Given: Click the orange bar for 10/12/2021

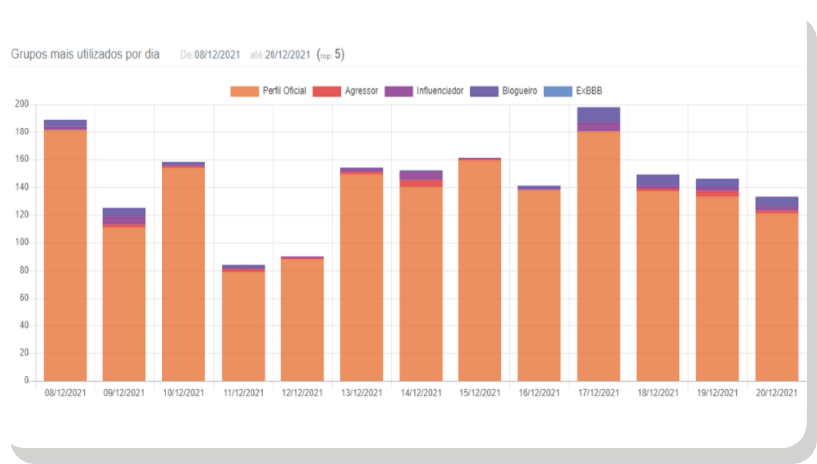Looking at the screenshot, I should click(183, 274).
